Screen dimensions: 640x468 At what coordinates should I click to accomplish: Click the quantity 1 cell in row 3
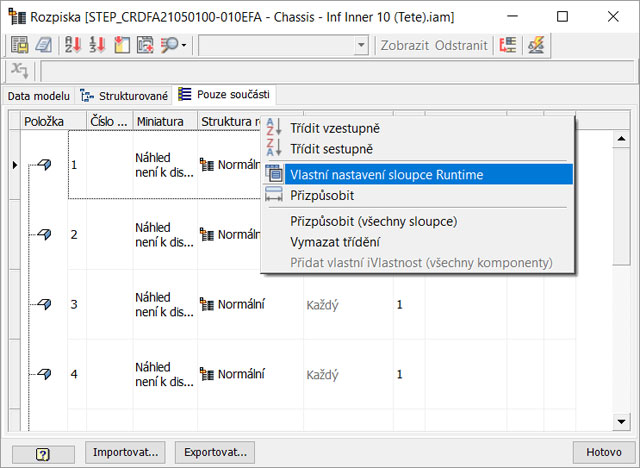(x=409, y=304)
